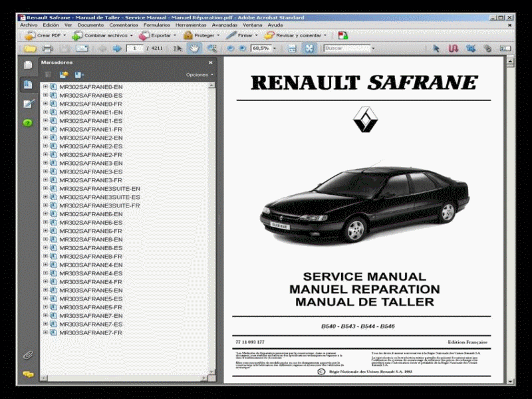Click the new bookmark icon
The image size is (532, 399).
[63, 74]
